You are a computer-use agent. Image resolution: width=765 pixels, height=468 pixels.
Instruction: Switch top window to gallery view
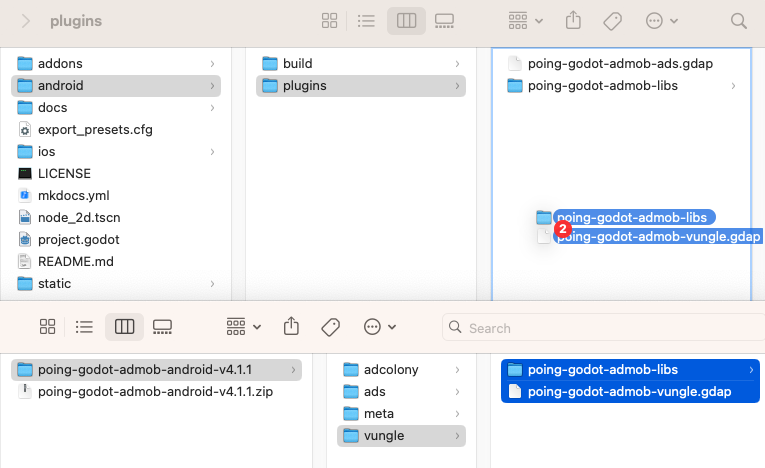click(444, 21)
